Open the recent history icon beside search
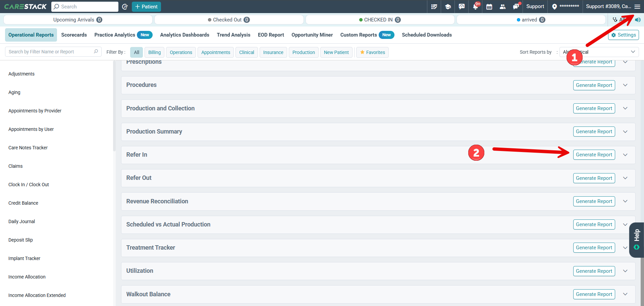The height and width of the screenshot is (306, 644). [x=125, y=7]
